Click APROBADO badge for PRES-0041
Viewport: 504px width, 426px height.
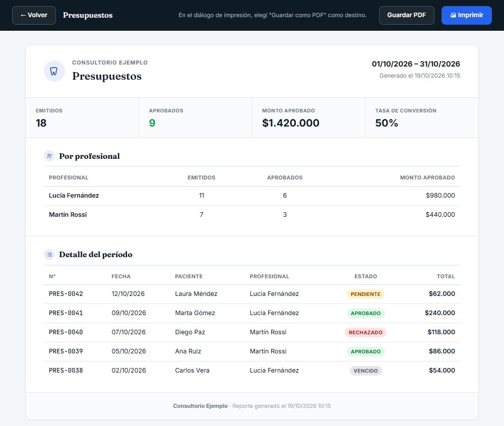[365, 313]
